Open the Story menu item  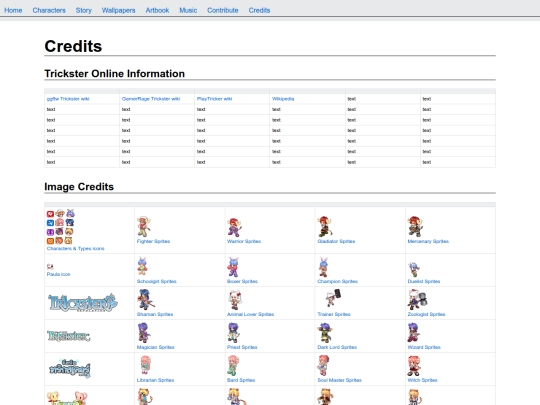[84, 10]
